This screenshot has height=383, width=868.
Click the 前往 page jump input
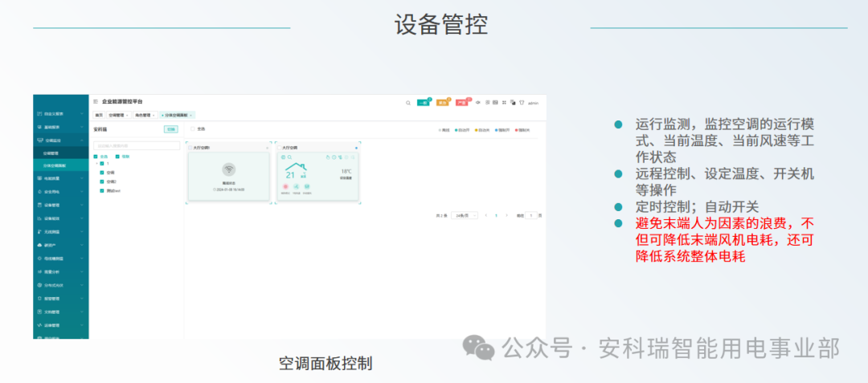click(531, 215)
